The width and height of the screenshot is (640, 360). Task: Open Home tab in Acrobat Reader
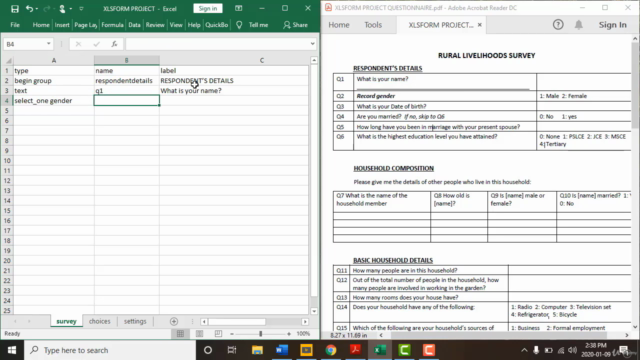pyautogui.click(x=339, y=25)
